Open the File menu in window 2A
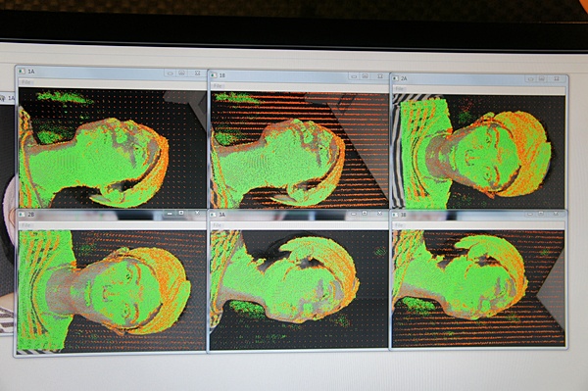Image resolution: width=588 pixels, height=391 pixels. 400,89
